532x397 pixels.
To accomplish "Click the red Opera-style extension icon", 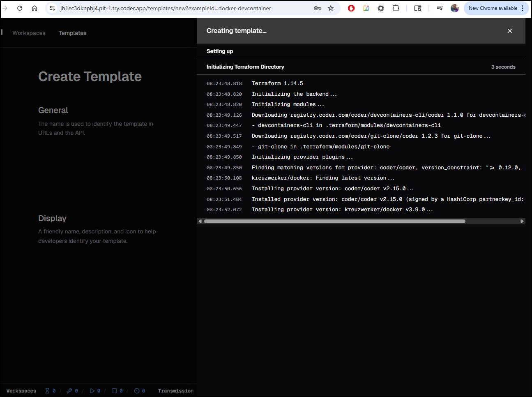I will pyautogui.click(x=351, y=8).
